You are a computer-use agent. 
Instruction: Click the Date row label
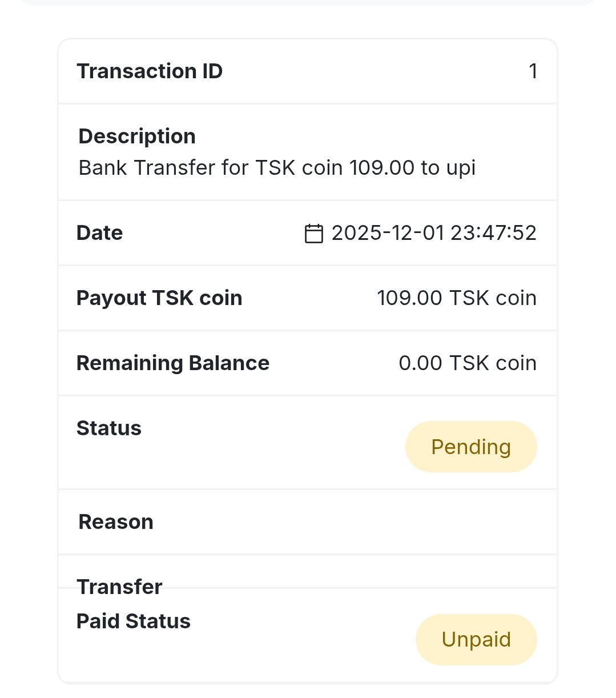100,233
